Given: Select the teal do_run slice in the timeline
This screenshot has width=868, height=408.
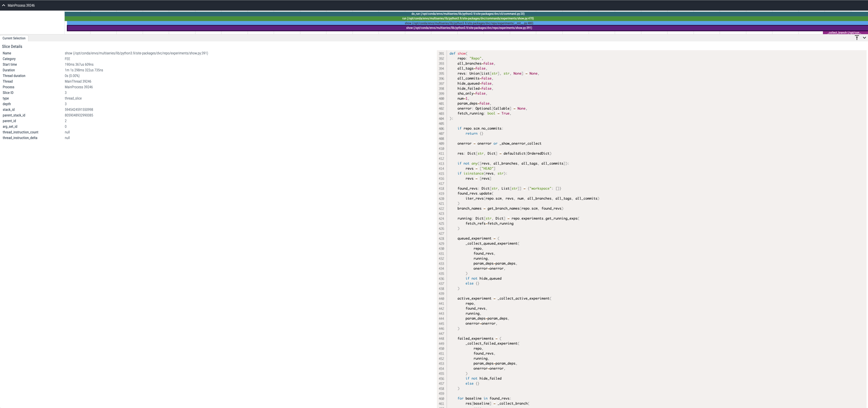Looking at the screenshot, I should (467, 14).
